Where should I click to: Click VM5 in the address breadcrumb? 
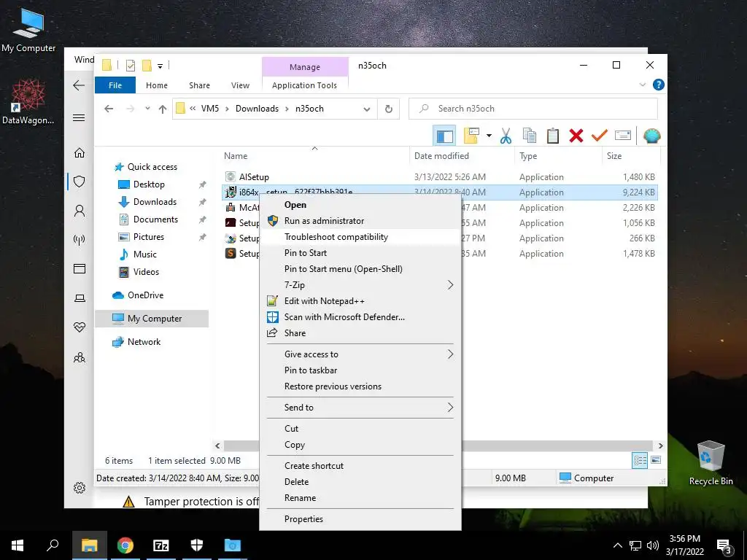point(209,109)
